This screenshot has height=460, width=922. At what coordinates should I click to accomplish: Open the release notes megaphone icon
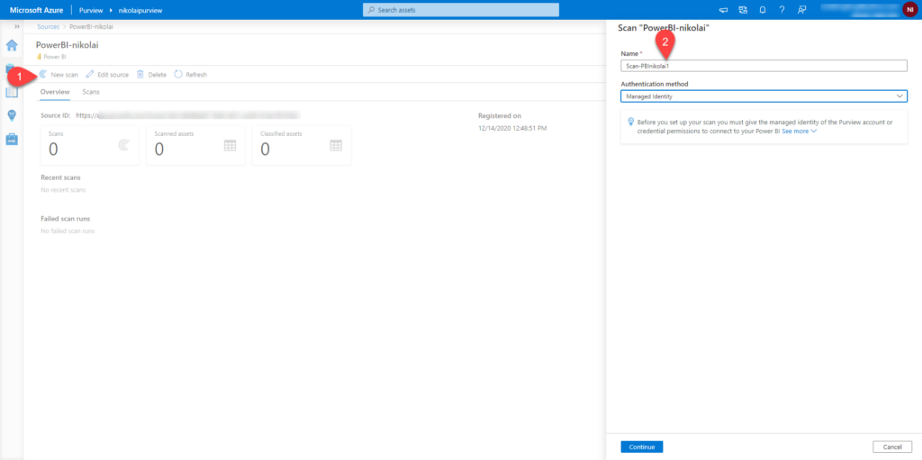pyautogui.click(x=723, y=10)
